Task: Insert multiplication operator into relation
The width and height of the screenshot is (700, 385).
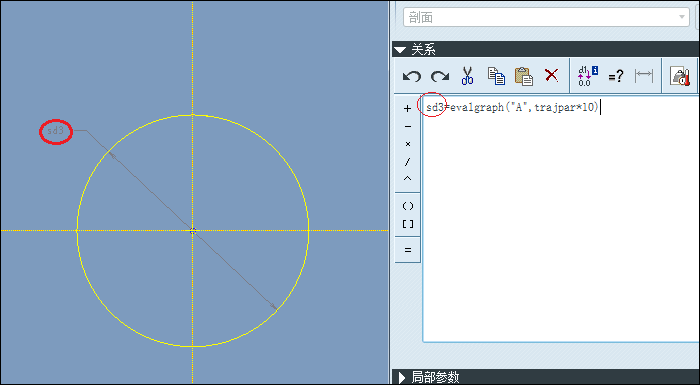Action: [x=408, y=144]
